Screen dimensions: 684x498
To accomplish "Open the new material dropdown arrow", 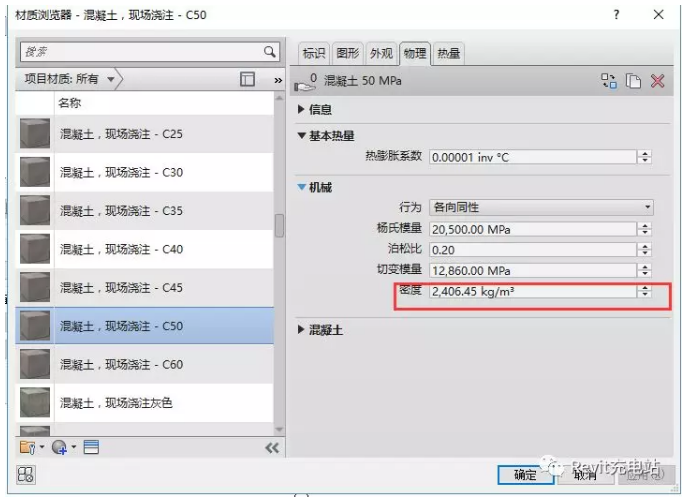I will pos(74,447).
